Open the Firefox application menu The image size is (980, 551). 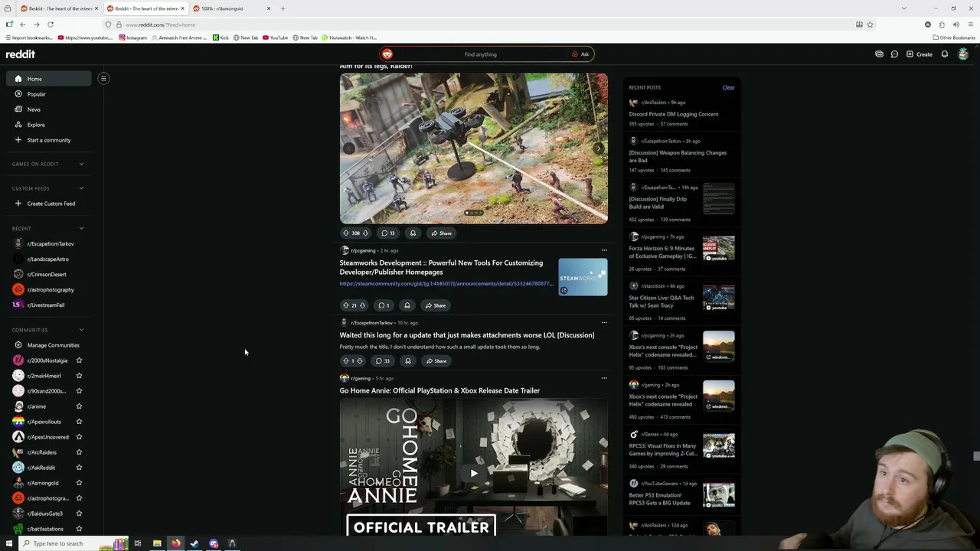970,24
